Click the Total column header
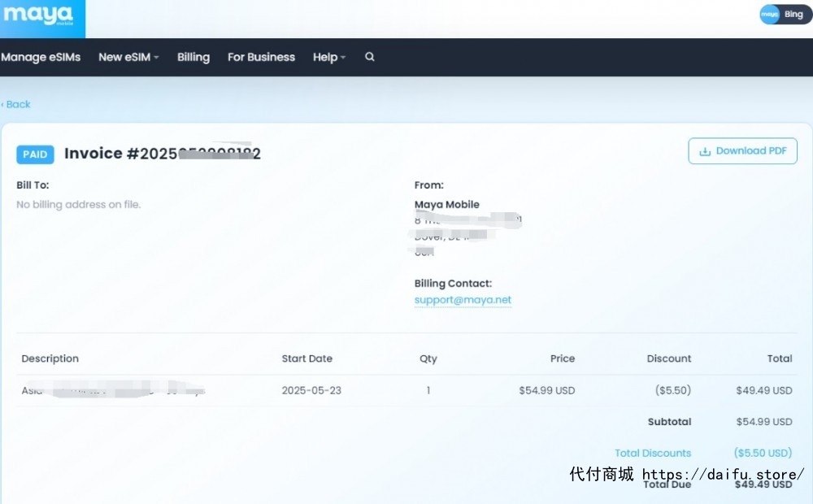 pyautogui.click(x=780, y=358)
